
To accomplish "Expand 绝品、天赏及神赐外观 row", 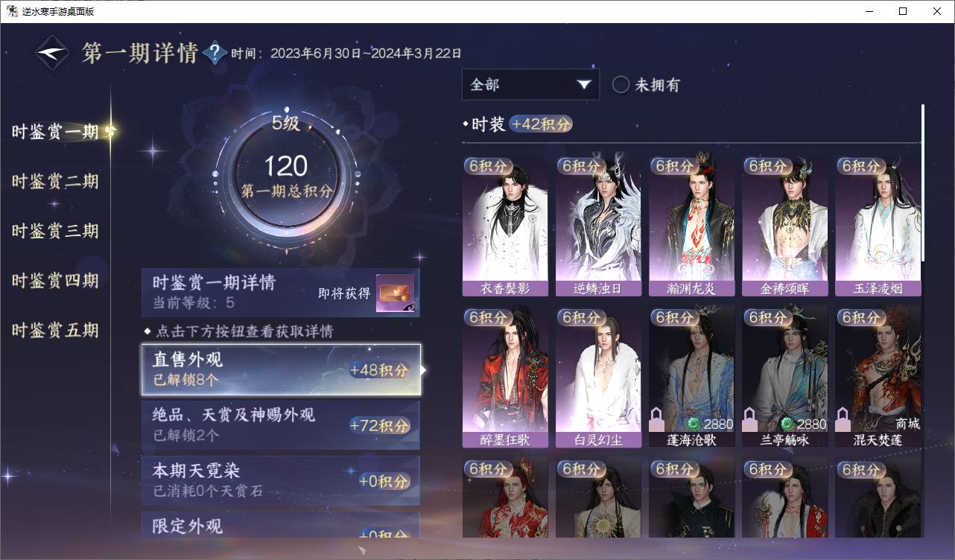I will [x=281, y=425].
